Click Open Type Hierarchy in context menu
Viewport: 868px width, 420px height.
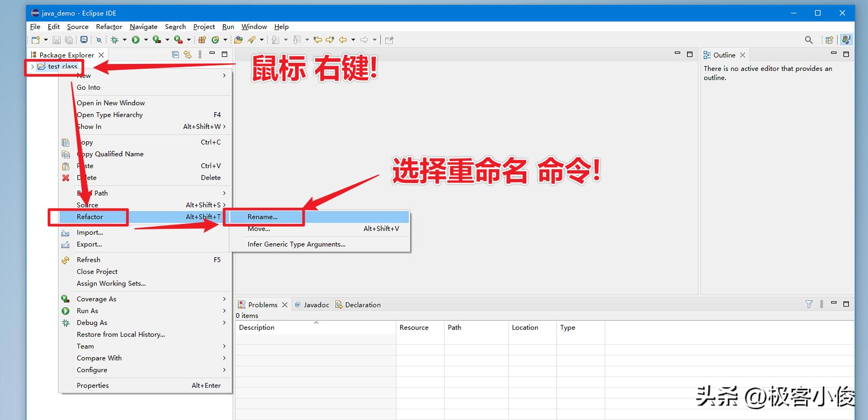[x=145, y=115]
